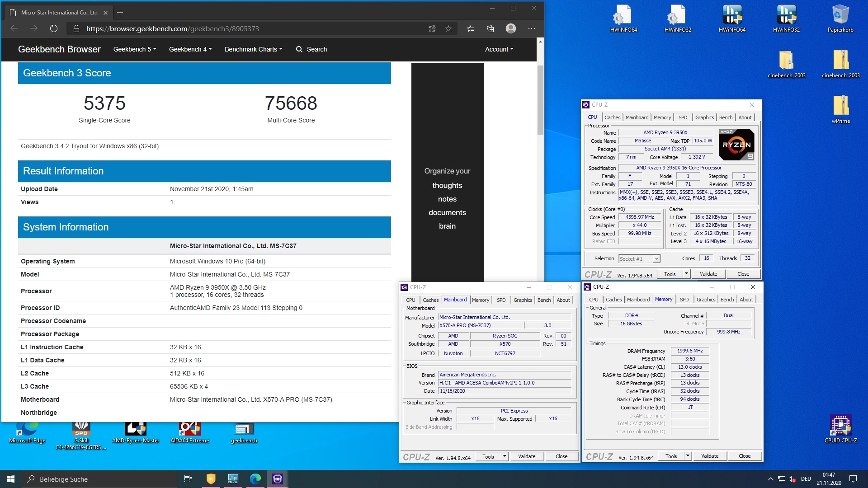Viewport: 868px width, 488px height.
Task: Select the Memory tab in top CPU-Z window
Action: 662,117
